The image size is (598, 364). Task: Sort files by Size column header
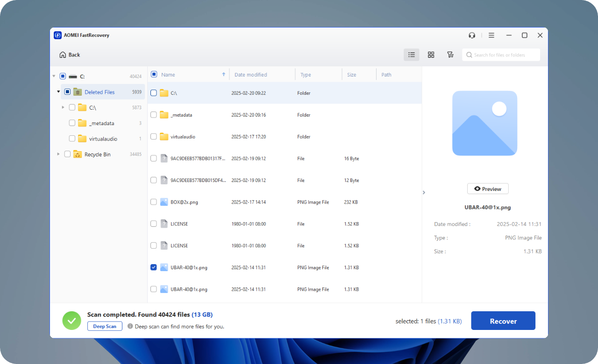(352, 75)
